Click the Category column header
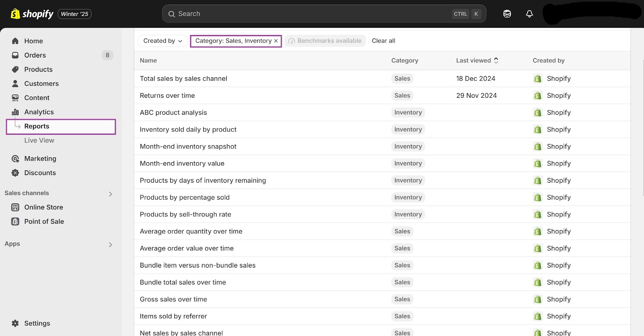644x336 pixels. click(x=405, y=60)
